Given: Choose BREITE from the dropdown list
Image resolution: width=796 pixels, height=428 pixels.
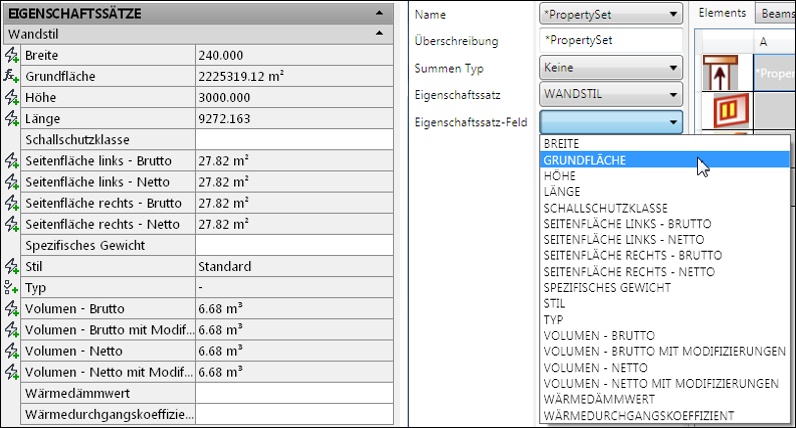Looking at the screenshot, I should tap(665, 144).
